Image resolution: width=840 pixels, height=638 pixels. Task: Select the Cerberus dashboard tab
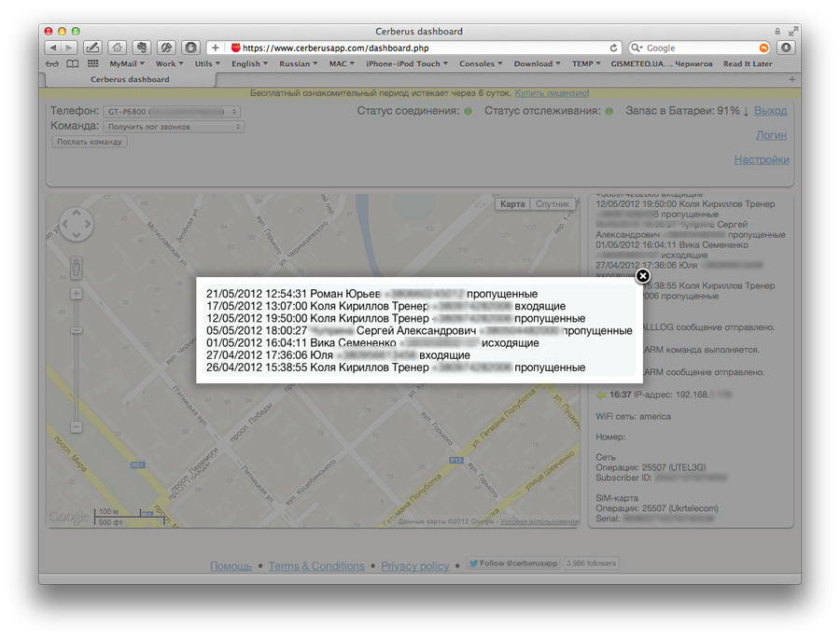pyautogui.click(x=131, y=79)
